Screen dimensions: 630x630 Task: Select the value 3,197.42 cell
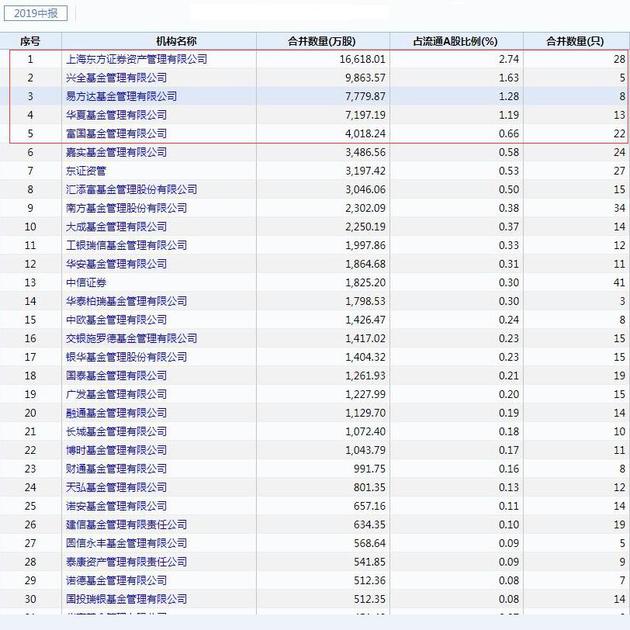click(365, 171)
